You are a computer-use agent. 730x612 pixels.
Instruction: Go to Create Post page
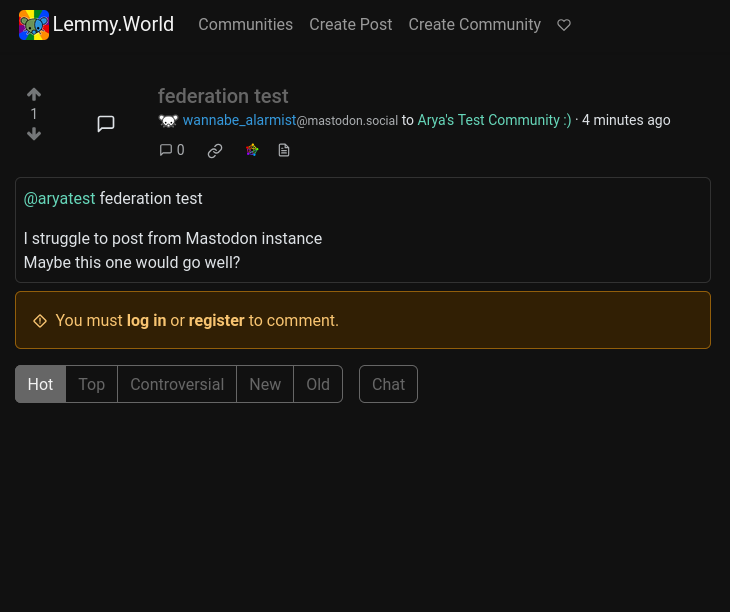coord(351,24)
